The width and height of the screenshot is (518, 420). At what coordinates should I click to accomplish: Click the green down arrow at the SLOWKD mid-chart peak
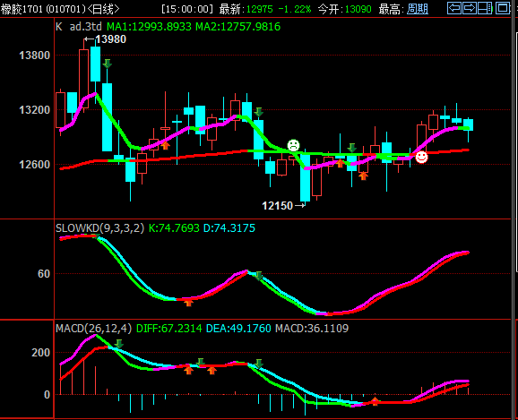[259, 276]
